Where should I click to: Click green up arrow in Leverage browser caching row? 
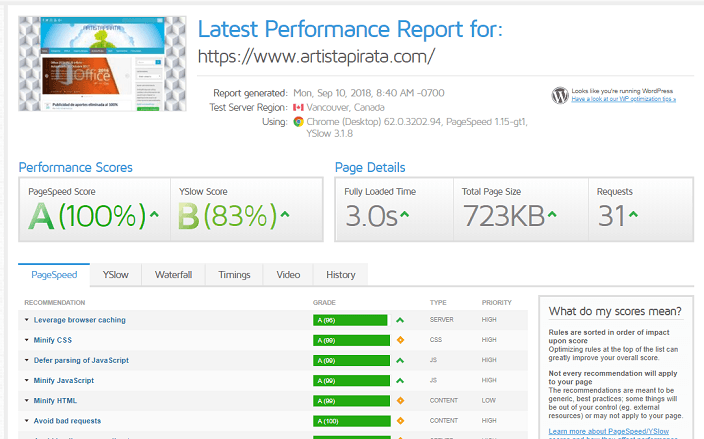(x=400, y=320)
